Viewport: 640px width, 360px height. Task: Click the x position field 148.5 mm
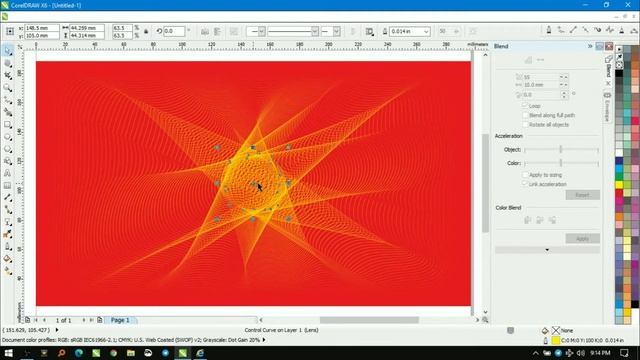point(42,28)
